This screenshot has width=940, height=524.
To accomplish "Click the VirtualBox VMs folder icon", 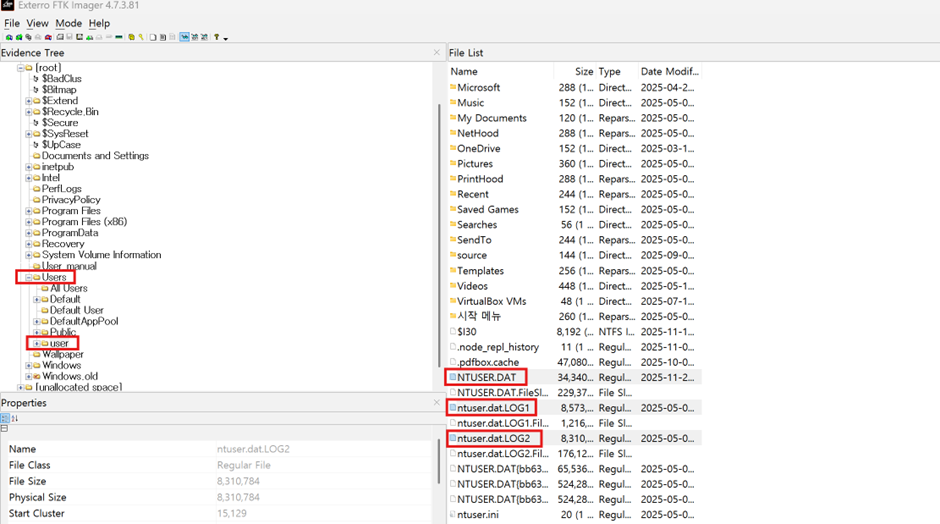I will (453, 301).
